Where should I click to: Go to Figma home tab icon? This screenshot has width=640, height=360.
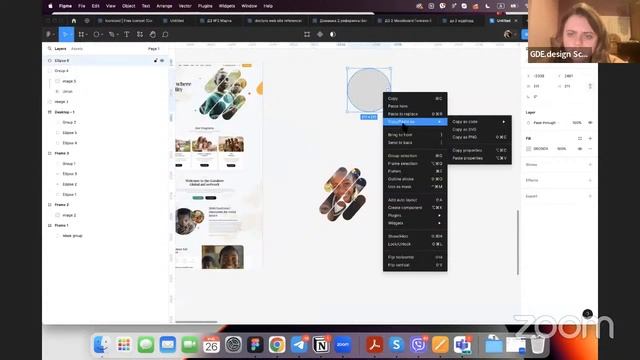pyautogui.click(x=73, y=20)
